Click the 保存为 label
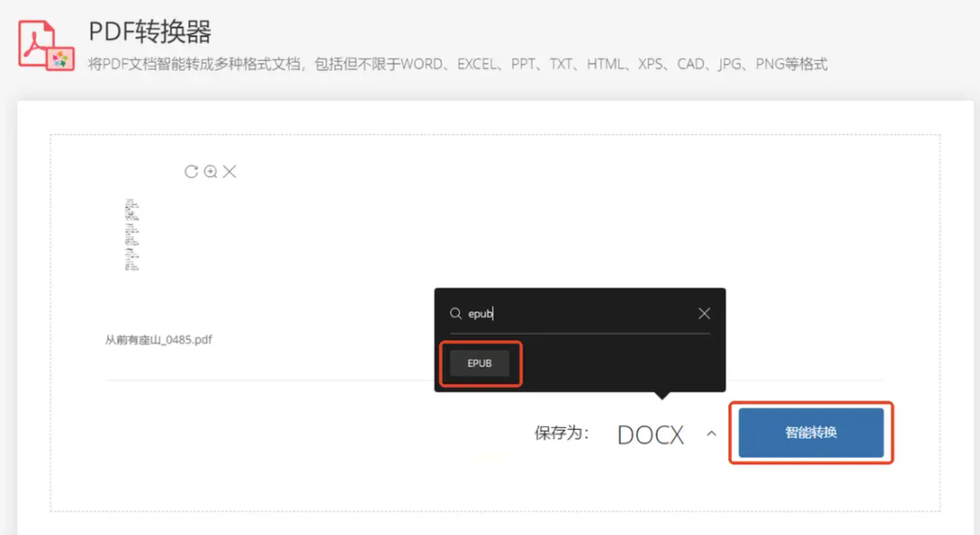 point(562,433)
